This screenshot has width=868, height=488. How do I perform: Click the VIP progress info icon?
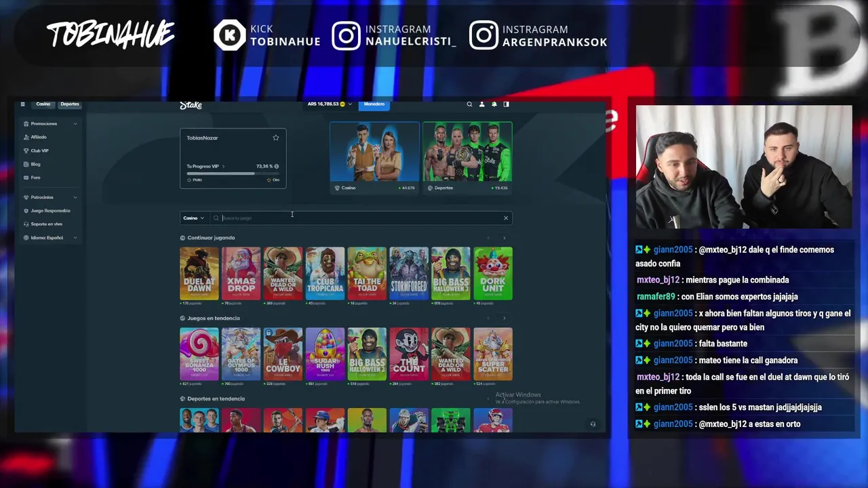tap(276, 166)
